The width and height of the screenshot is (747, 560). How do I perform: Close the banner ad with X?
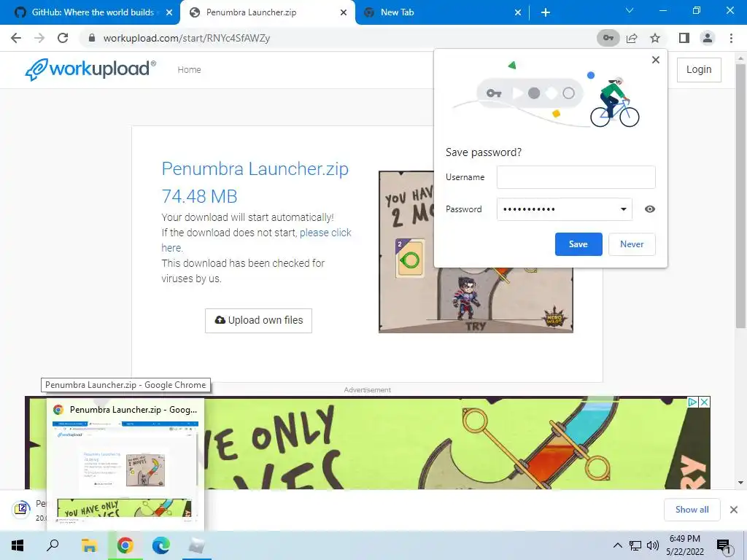tap(704, 402)
